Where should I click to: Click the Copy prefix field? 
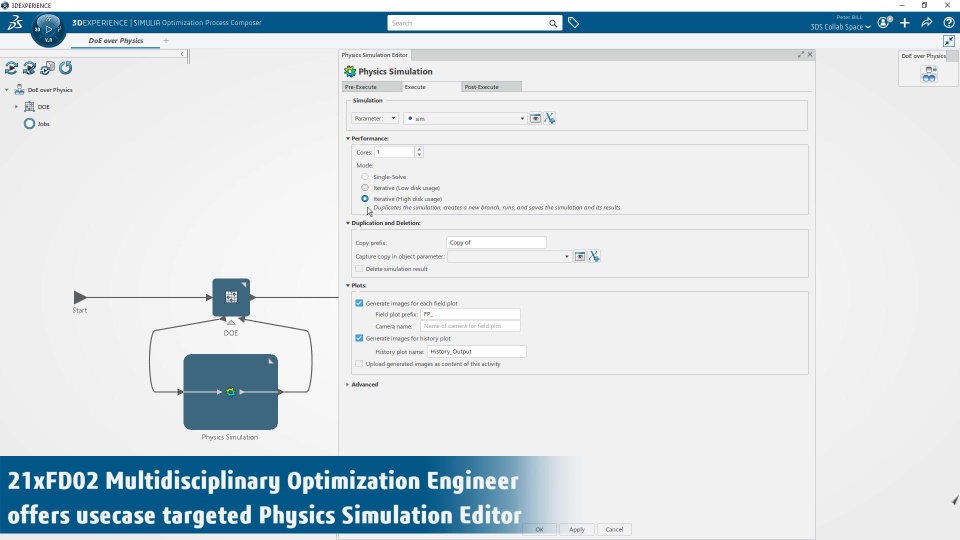[x=496, y=242]
